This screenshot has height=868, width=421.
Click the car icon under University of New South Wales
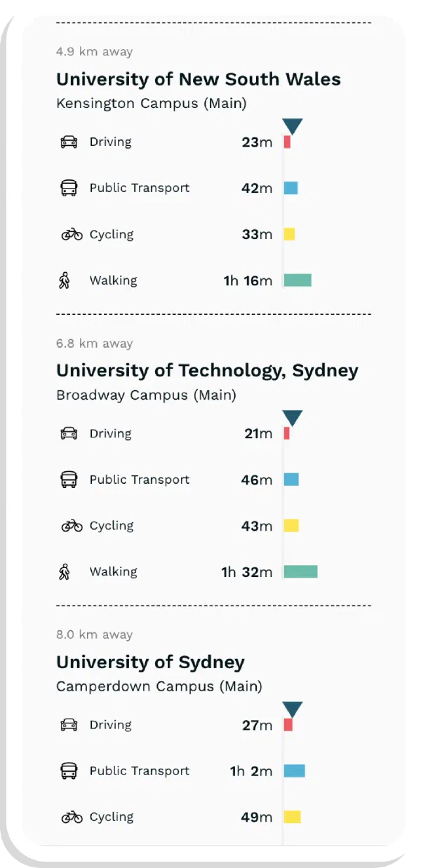[69, 142]
